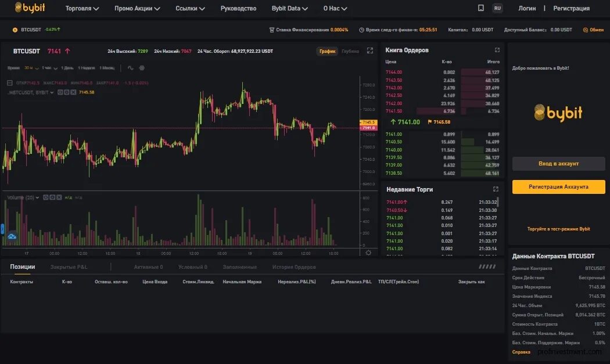Click the Вход в аккаунт button
The width and height of the screenshot is (610, 364).
pos(559,164)
